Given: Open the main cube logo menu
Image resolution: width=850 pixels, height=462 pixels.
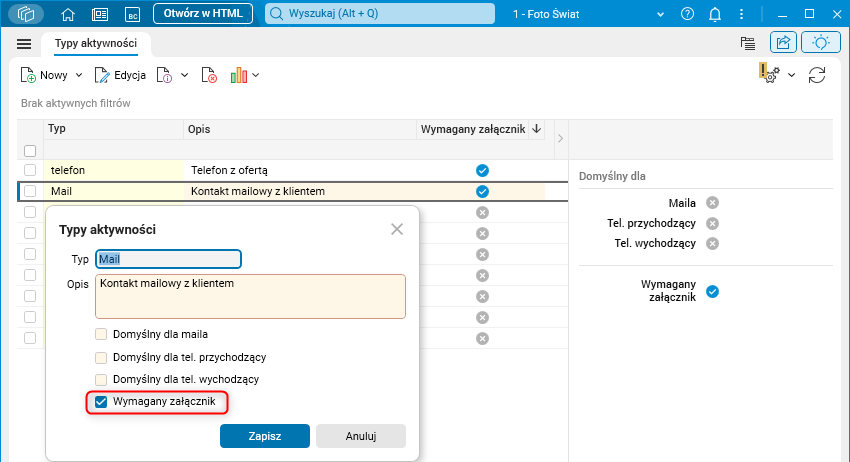Looking at the screenshot, I should (x=25, y=14).
